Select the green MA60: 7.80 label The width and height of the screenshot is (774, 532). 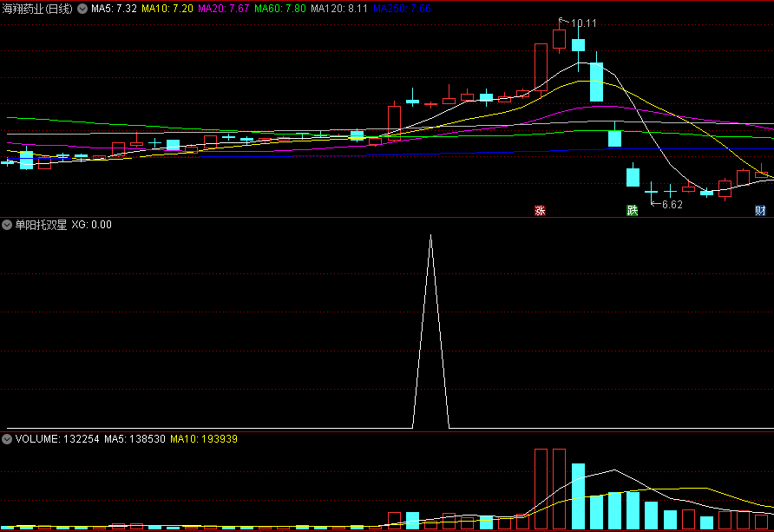click(x=280, y=9)
